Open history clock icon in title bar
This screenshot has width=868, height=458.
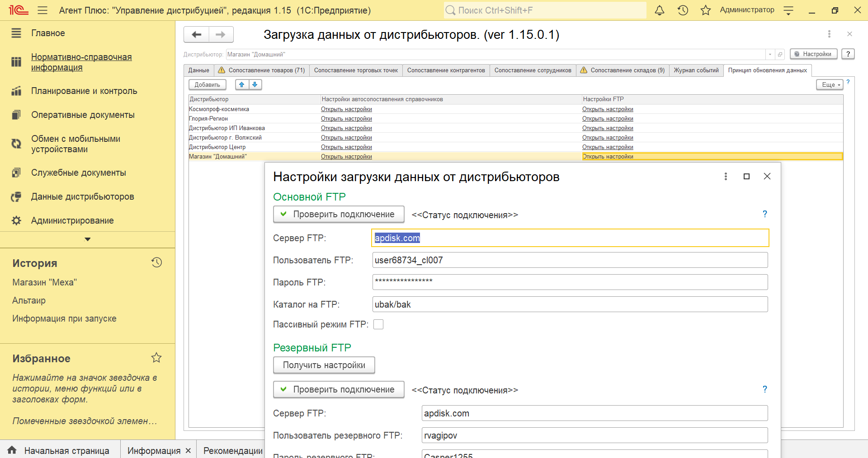(x=683, y=10)
